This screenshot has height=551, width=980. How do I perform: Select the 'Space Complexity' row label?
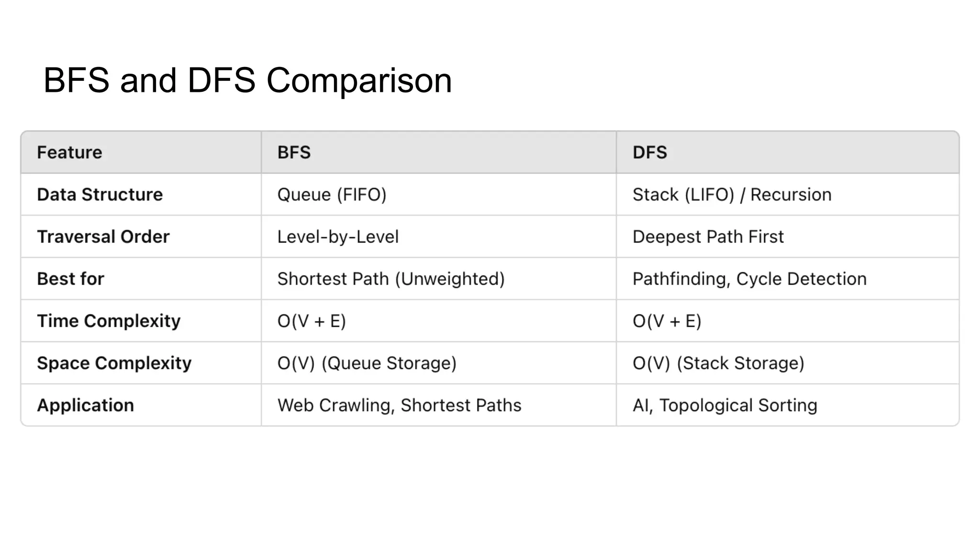click(114, 363)
